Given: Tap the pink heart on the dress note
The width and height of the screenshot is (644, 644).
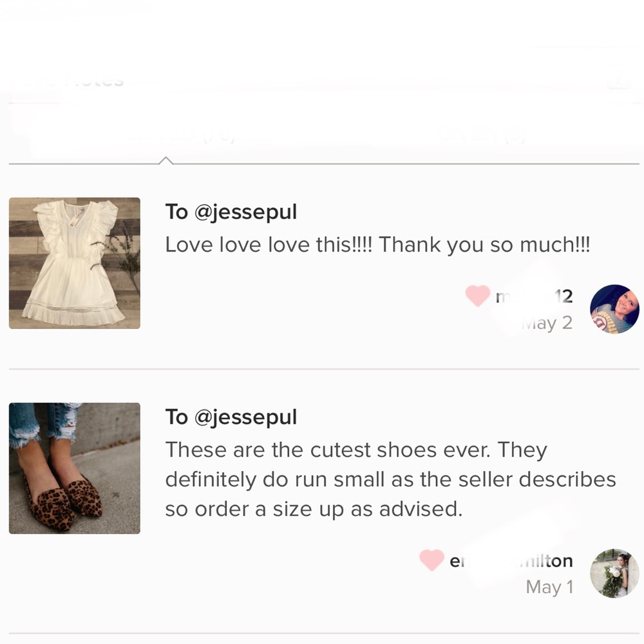Looking at the screenshot, I should coord(477,296).
